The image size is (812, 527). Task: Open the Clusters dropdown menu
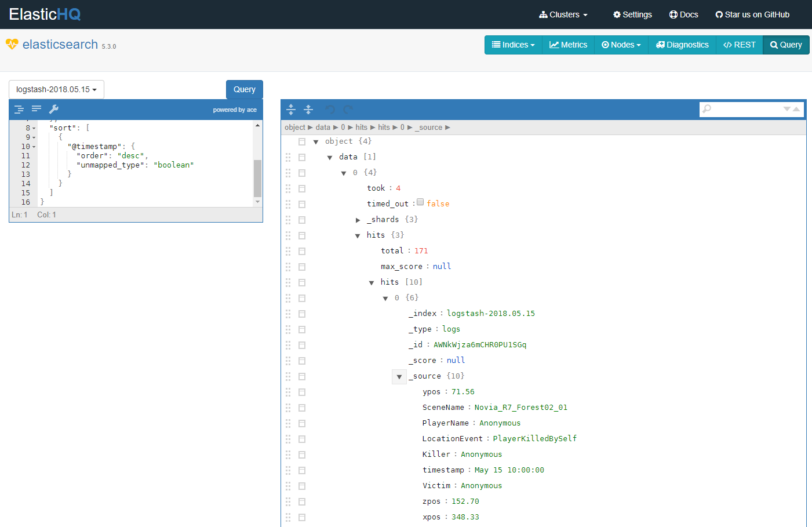563,14
